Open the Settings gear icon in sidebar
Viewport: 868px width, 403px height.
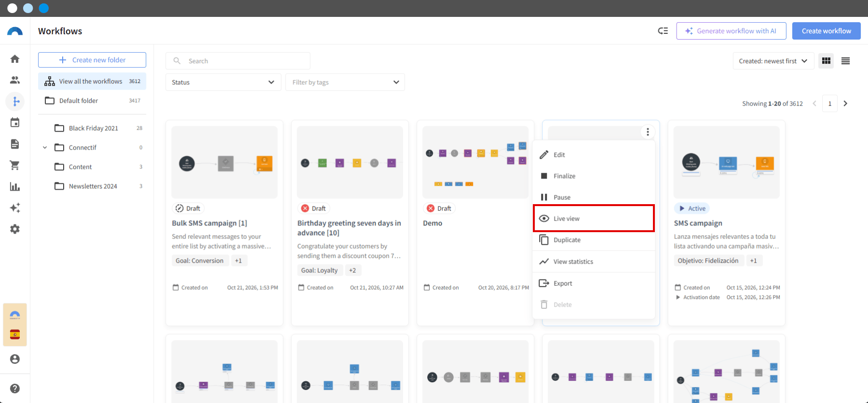(15, 229)
